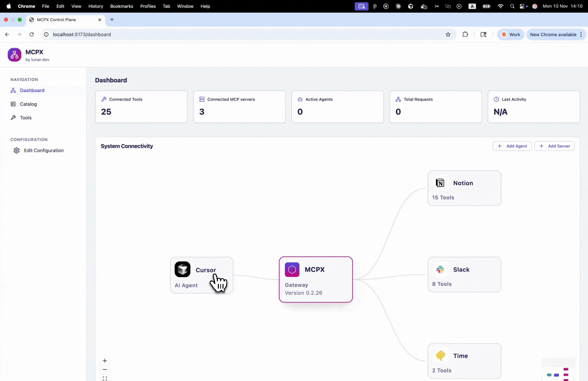This screenshot has height=381, width=588.
Task: Open the New Chrome available options menu
Action: [x=581, y=35]
